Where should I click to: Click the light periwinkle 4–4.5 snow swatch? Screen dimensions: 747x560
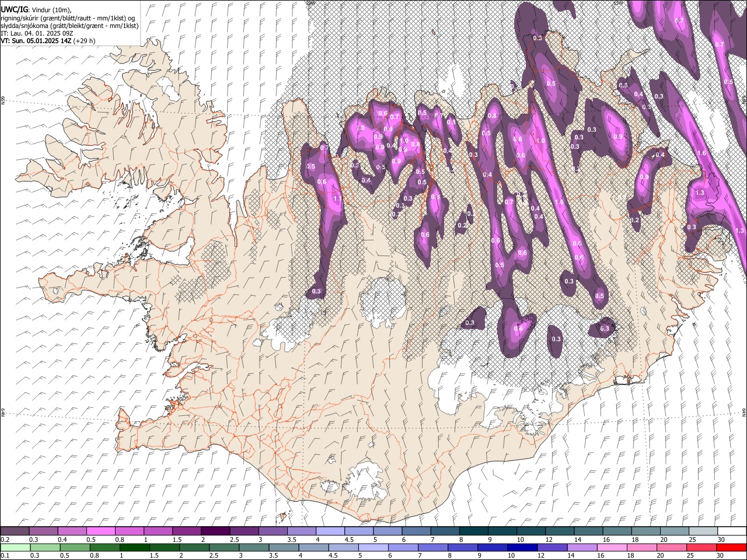point(330,531)
